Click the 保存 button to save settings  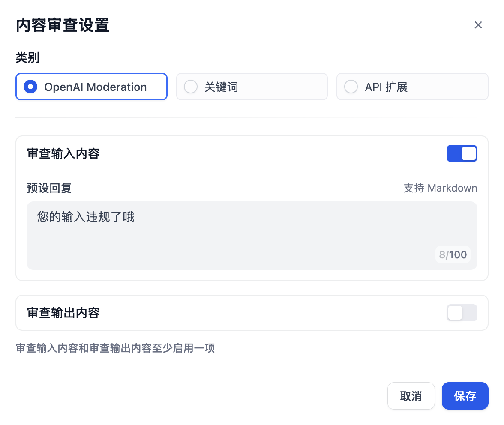(x=465, y=396)
